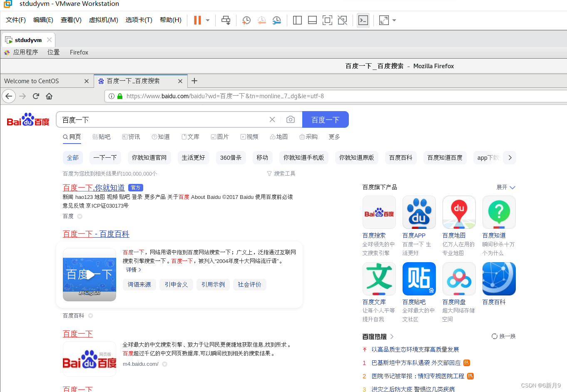Click the stretch guest display icon
Image resolution: width=567 pixels, height=392 pixels.
(384, 20)
